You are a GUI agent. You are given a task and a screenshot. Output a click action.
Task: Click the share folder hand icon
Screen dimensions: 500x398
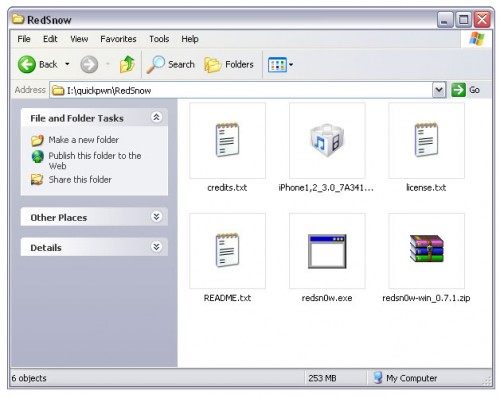[37, 180]
